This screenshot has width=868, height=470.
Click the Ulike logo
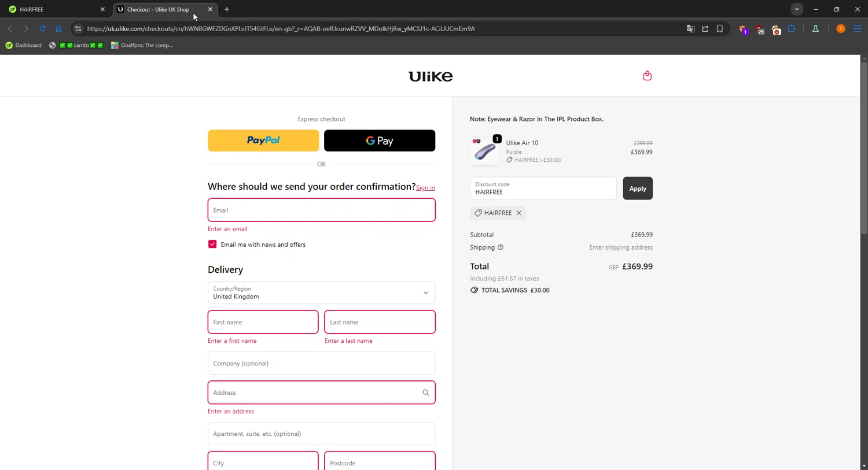click(431, 76)
